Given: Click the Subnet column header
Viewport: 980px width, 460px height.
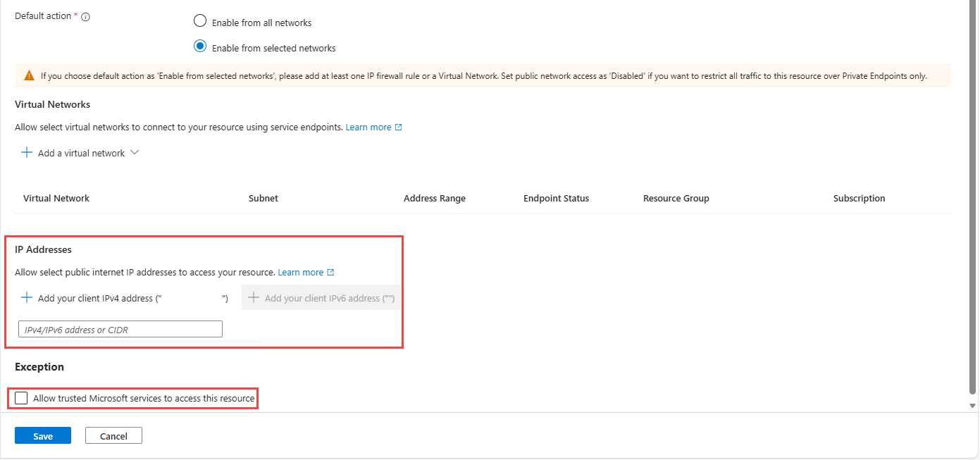Looking at the screenshot, I should (263, 199).
